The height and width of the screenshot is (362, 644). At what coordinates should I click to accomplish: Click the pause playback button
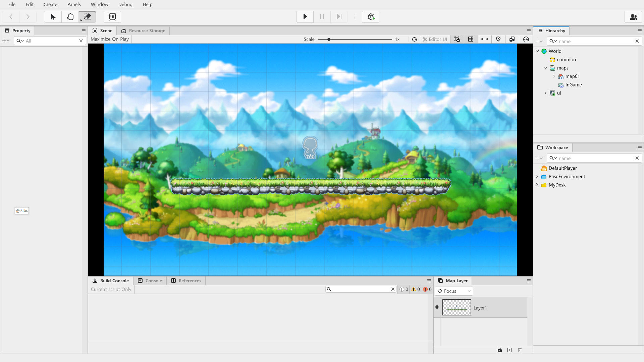(322, 17)
